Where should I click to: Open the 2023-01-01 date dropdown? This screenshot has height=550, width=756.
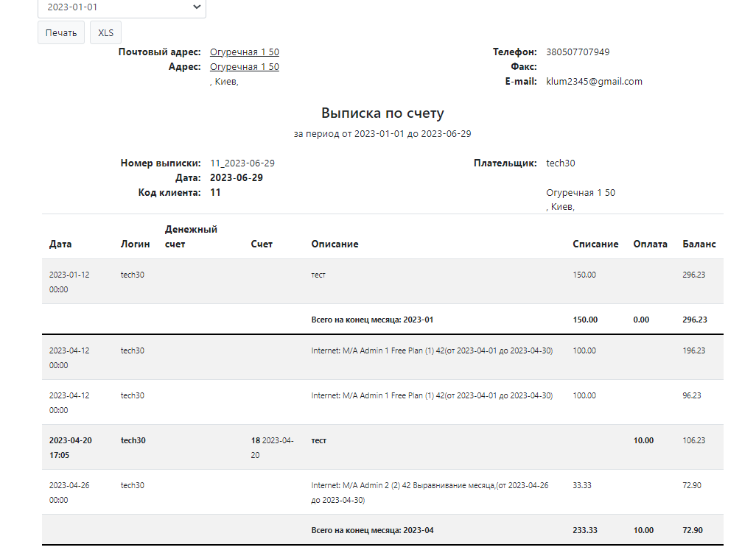coord(122,7)
